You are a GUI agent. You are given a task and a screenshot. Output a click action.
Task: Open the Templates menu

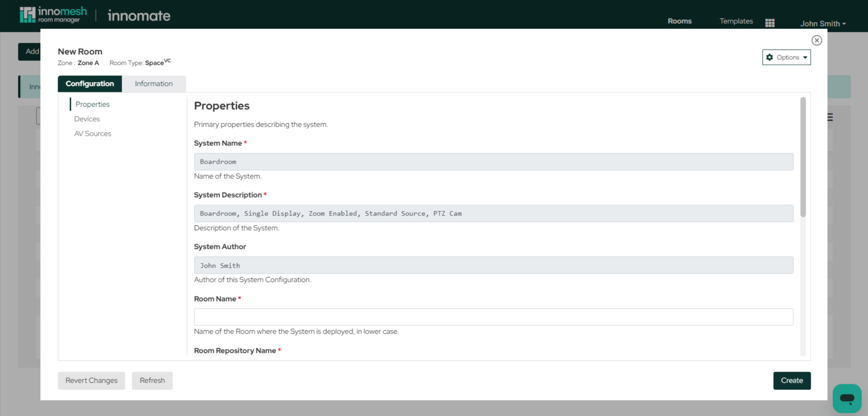(x=736, y=21)
